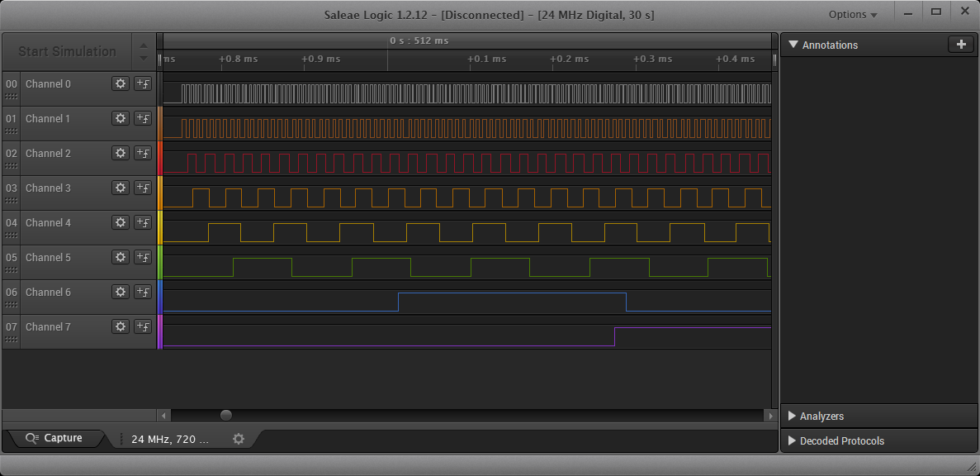Click the horizontal scrollbar thumb
The width and height of the screenshot is (980, 476).
tap(226, 415)
